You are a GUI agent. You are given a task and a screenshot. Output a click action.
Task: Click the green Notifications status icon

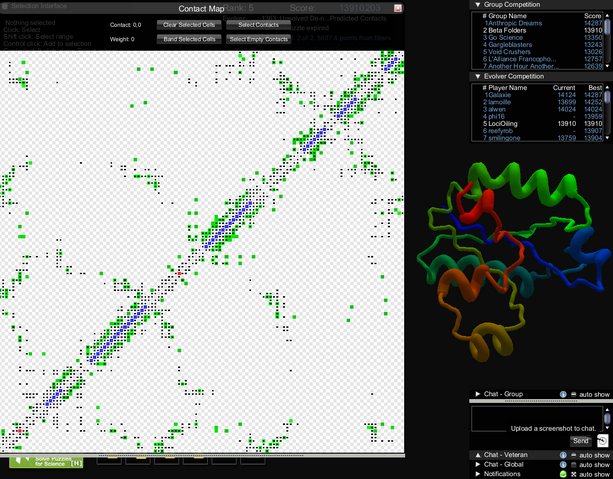pyautogui.click(x=563, y=474)
